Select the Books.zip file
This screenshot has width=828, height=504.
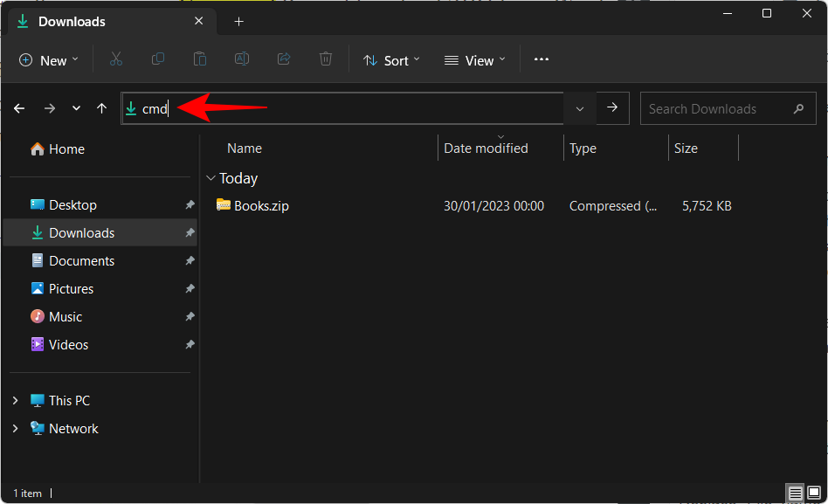[x=261, y=206]
